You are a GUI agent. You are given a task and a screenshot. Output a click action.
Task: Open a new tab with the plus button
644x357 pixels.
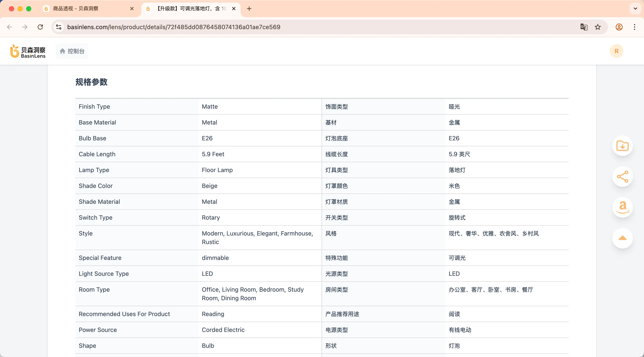click(249, 9)
